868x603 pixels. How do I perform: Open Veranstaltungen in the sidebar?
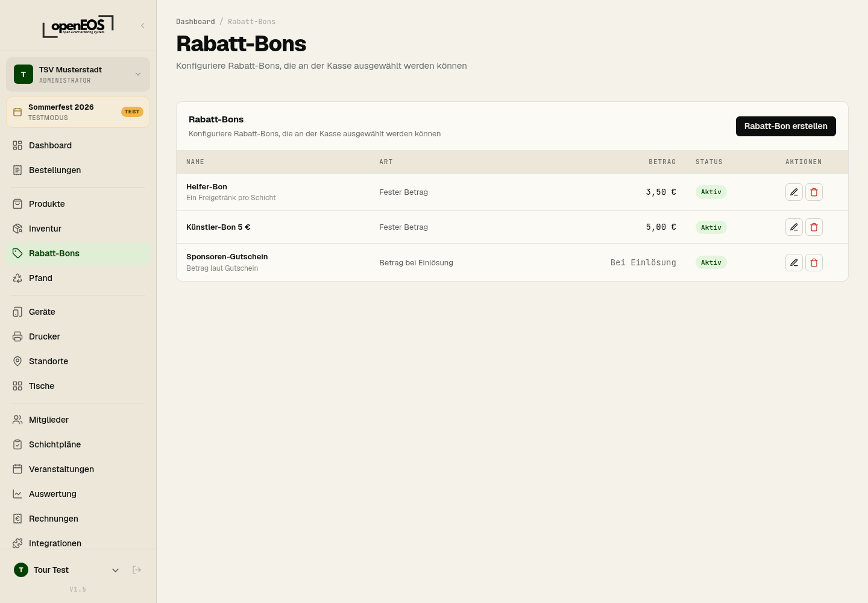coord(78,469)
